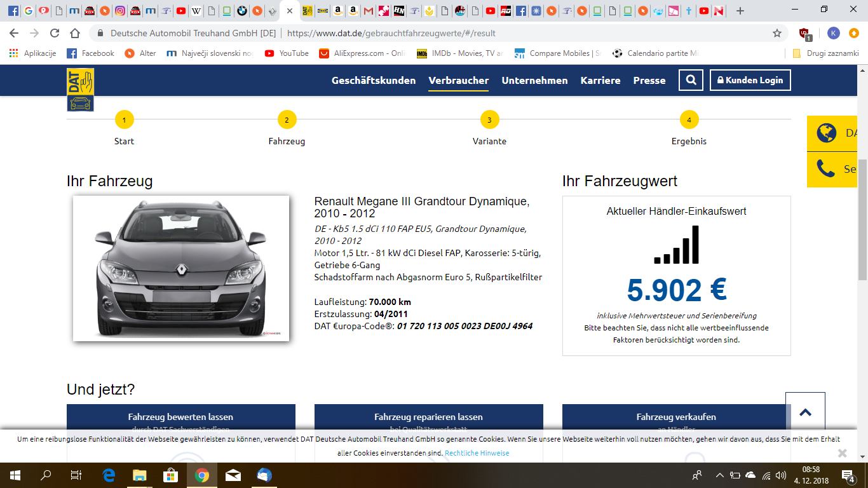Click the browser vertical scrollbar
Image resolution: width=868 pixels, height=488 pixels.
[863, 221]
